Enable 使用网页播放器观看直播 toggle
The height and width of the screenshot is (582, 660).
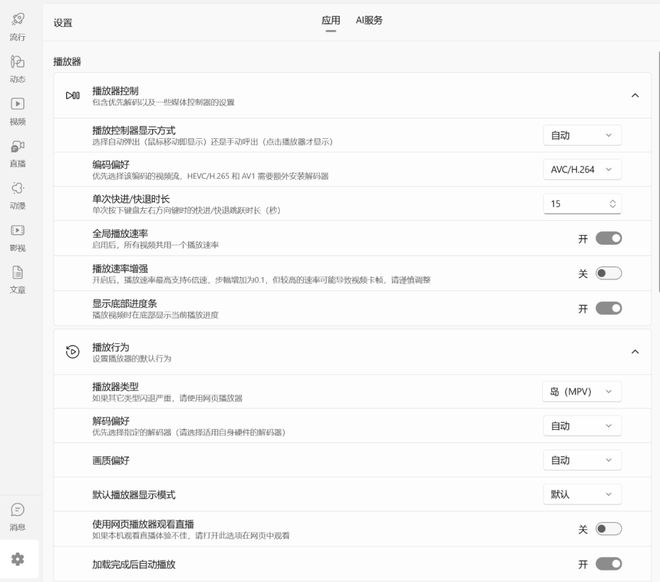tap(609, 529)
